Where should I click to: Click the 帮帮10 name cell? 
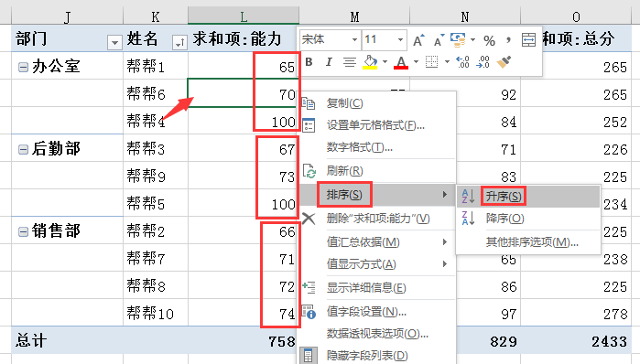(x=155, y=314)
